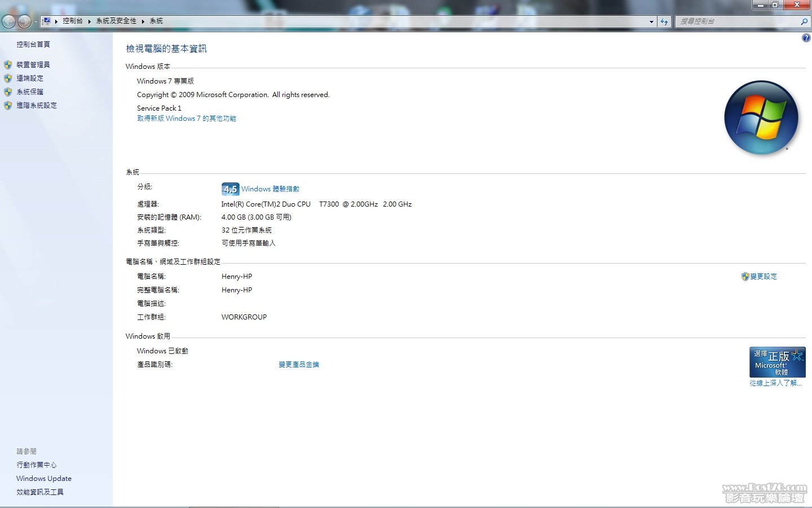Click the WORKGROUP value text
The image size is (812, 508).
[x=244, y=317]
